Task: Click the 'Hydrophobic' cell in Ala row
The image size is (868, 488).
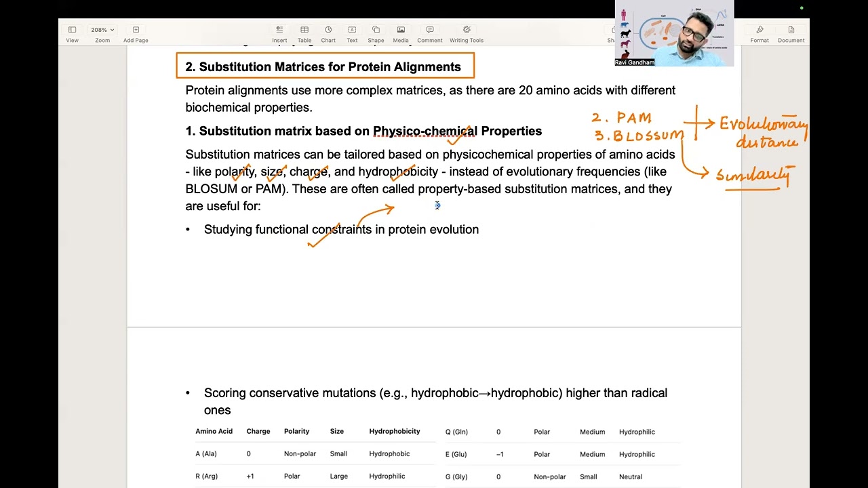Action: (x=389, y=453)
